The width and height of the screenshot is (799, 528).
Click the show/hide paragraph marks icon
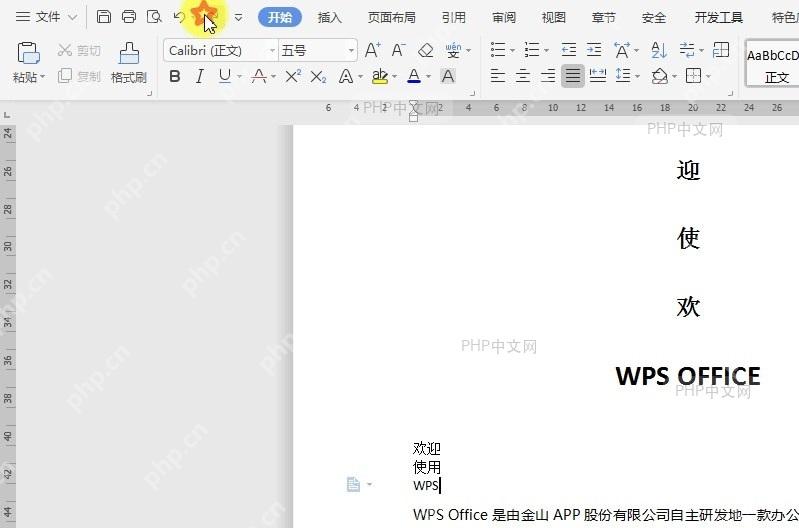(x=687, y=50)
